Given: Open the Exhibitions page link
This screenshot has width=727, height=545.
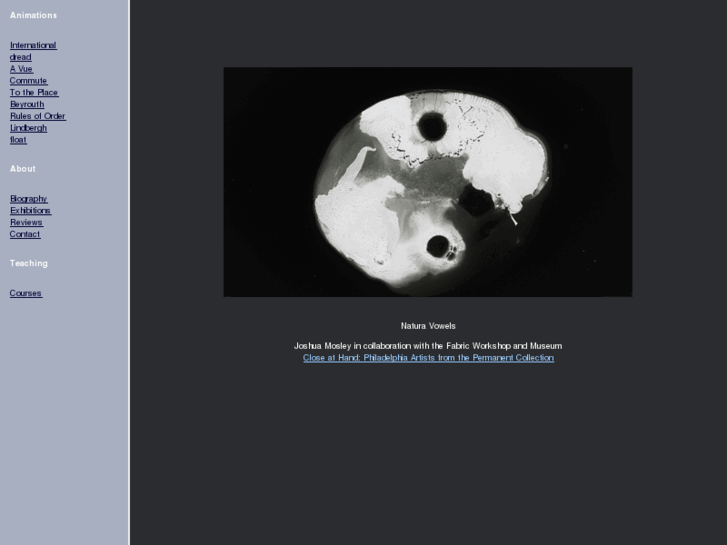Looking at the screenshot, I should pos(31,211).
